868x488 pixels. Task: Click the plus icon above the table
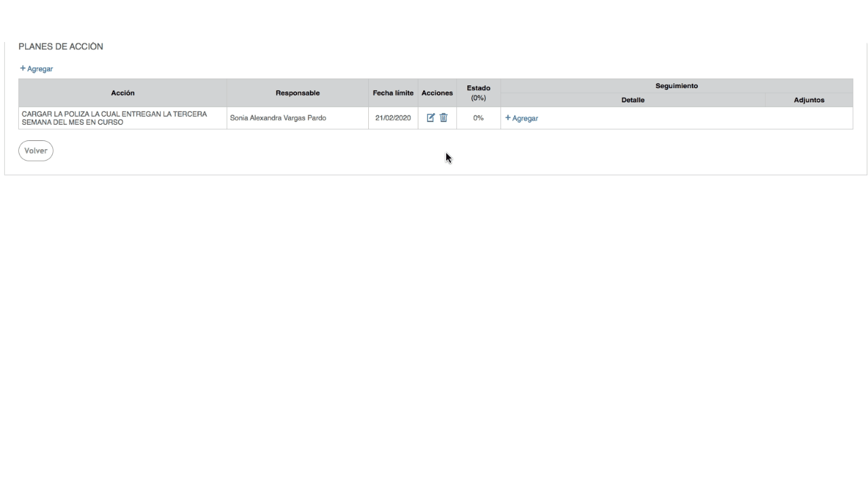click(22, 68)
